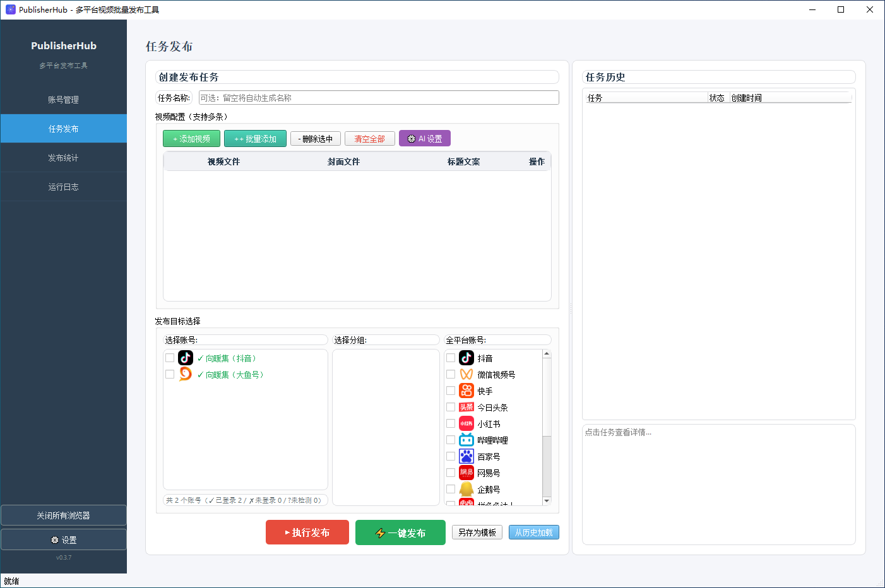Click the platform list scrollbar down arrow
The image size is (885, 588).
pos(547,501)
